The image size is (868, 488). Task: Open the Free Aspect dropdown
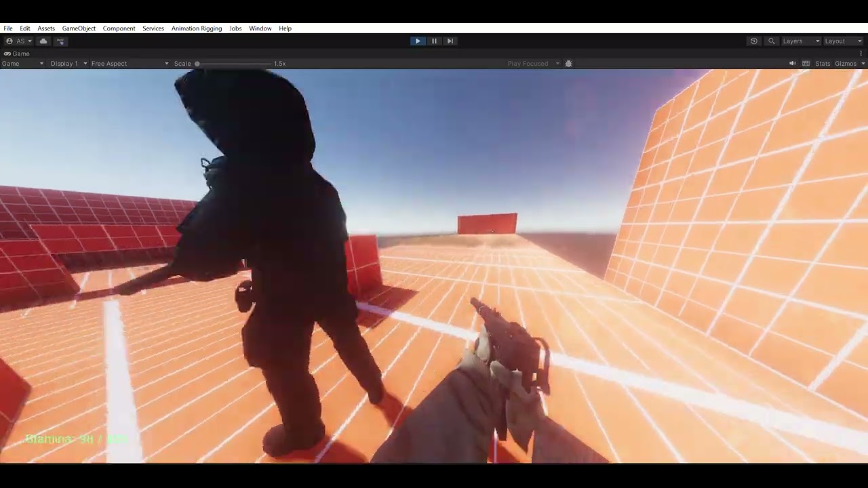pyautogui.click(x=130, y=64)
